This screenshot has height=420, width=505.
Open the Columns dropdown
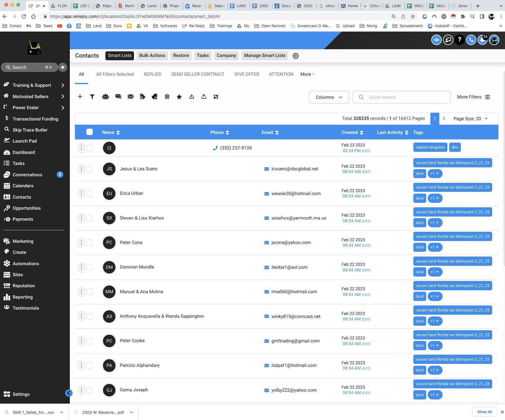[329, 97]
